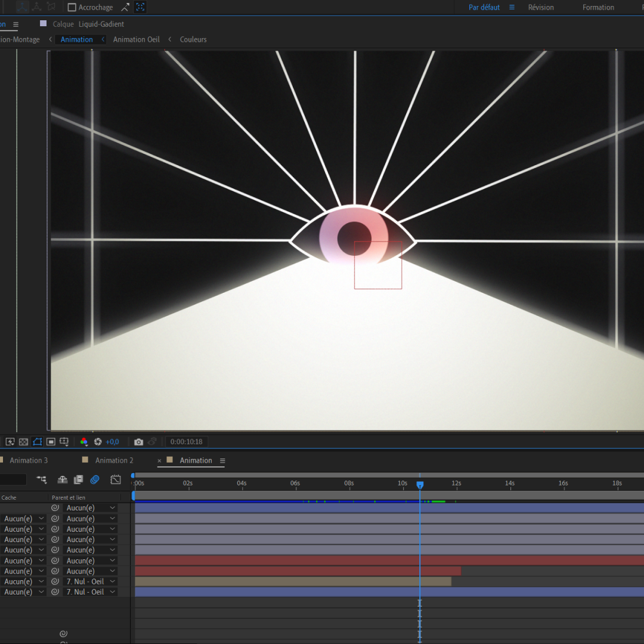Jump to 14s on the time ruler

tap(510, 483)
